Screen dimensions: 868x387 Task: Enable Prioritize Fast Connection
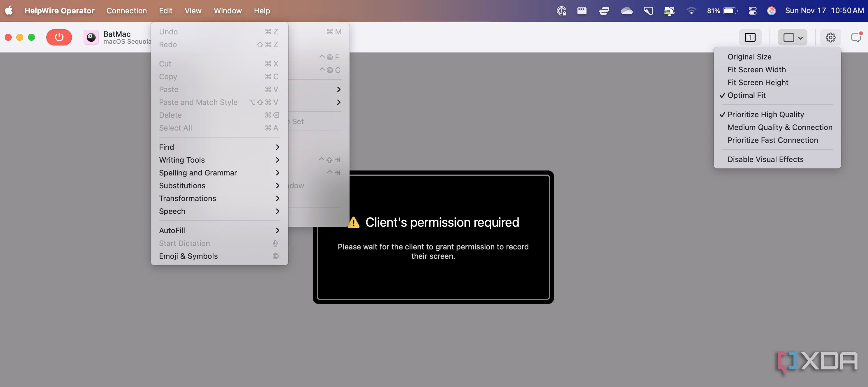coord(773,140)
